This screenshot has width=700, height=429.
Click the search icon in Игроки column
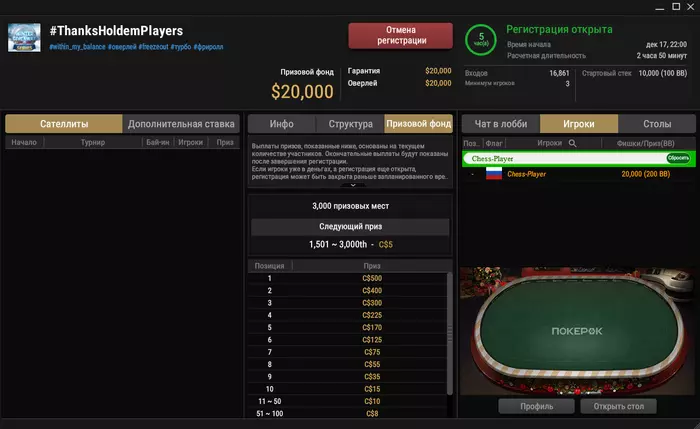(572, 143)
